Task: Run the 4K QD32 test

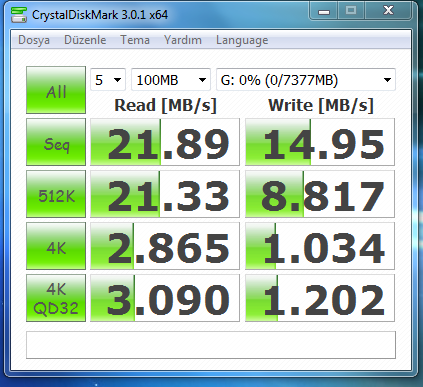Action: pos(56,298)
